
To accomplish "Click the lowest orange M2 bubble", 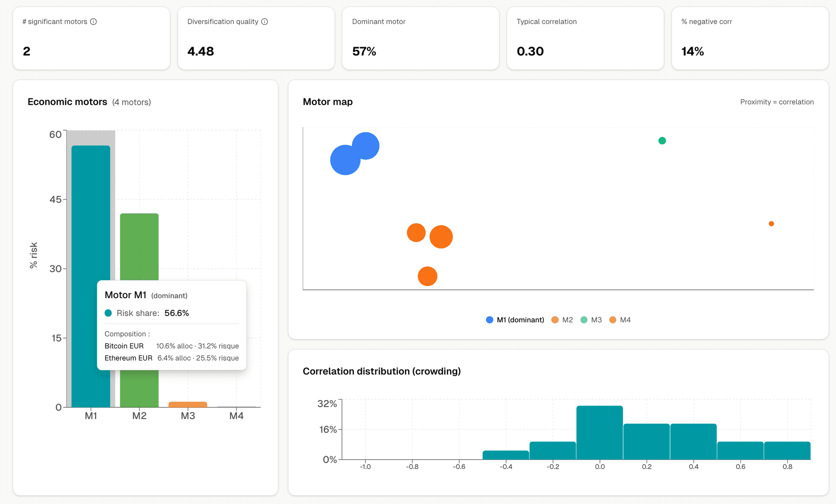I will [x=427, y=276].
